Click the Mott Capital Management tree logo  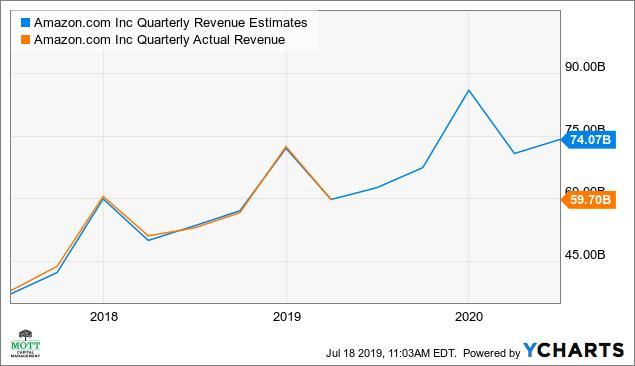[x=25, y=343]
